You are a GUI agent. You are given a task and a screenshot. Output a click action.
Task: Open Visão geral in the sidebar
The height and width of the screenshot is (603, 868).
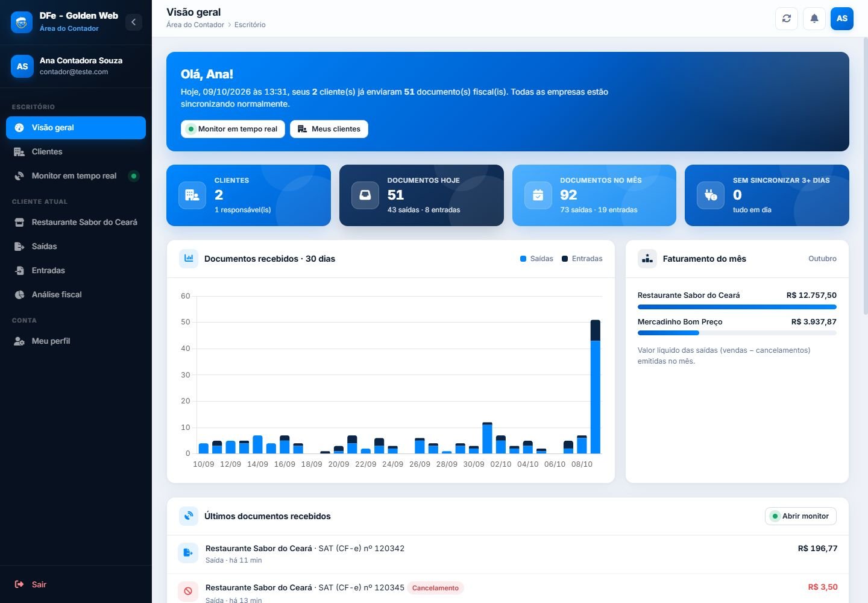(76, 128)
